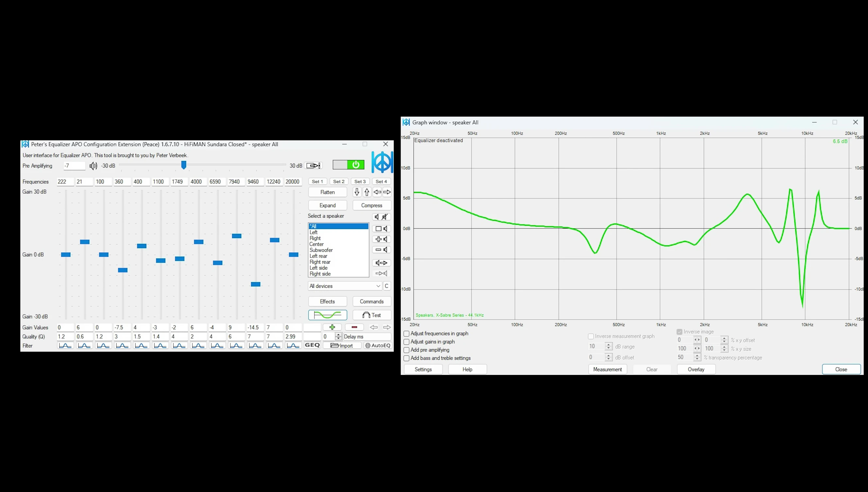Check Add bass and treble settings
868x492 pixels.
coord(406,358)
